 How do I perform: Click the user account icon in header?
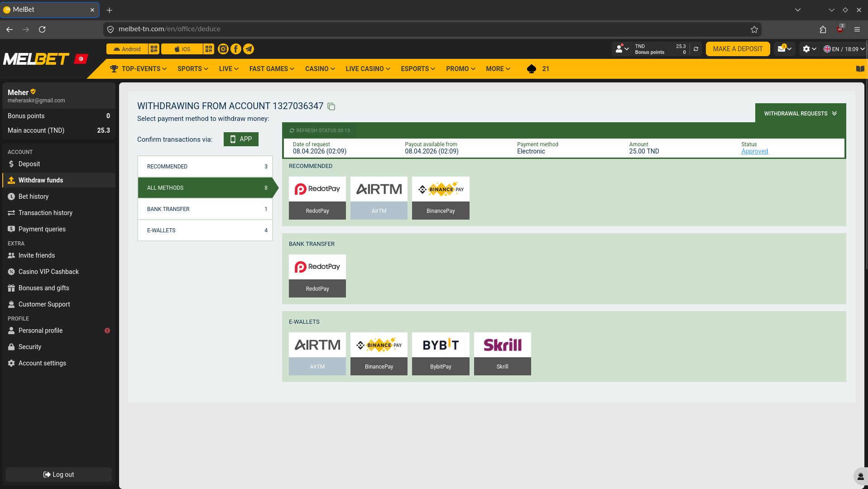pyautogui.click(x=622, y=49)
